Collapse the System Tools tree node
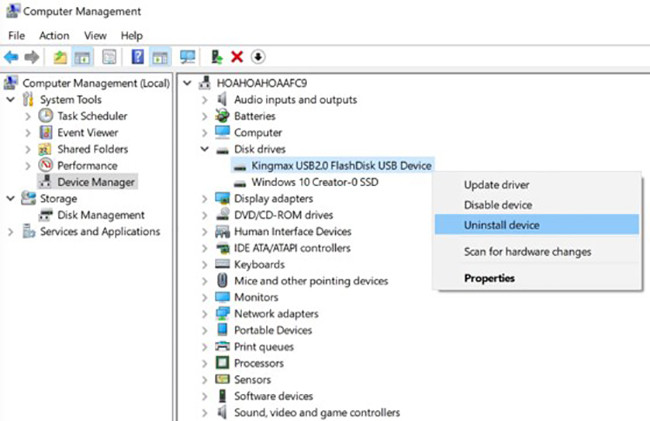This screenshot has width=650, height=421. point(11,100)
